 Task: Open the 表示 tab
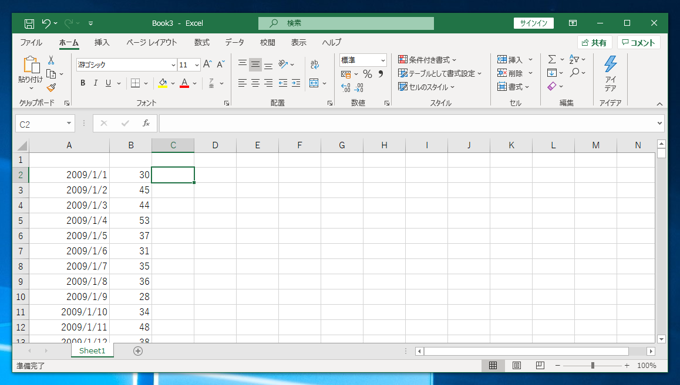[x=298, y=42]
